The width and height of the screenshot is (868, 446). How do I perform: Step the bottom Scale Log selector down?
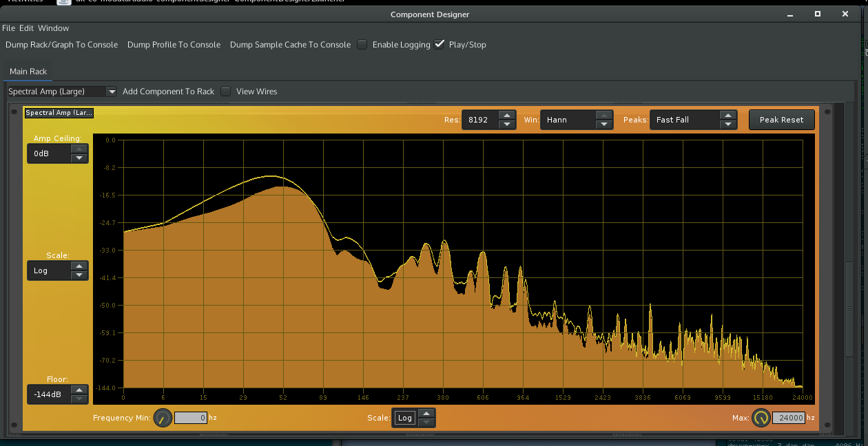[427, 423]
